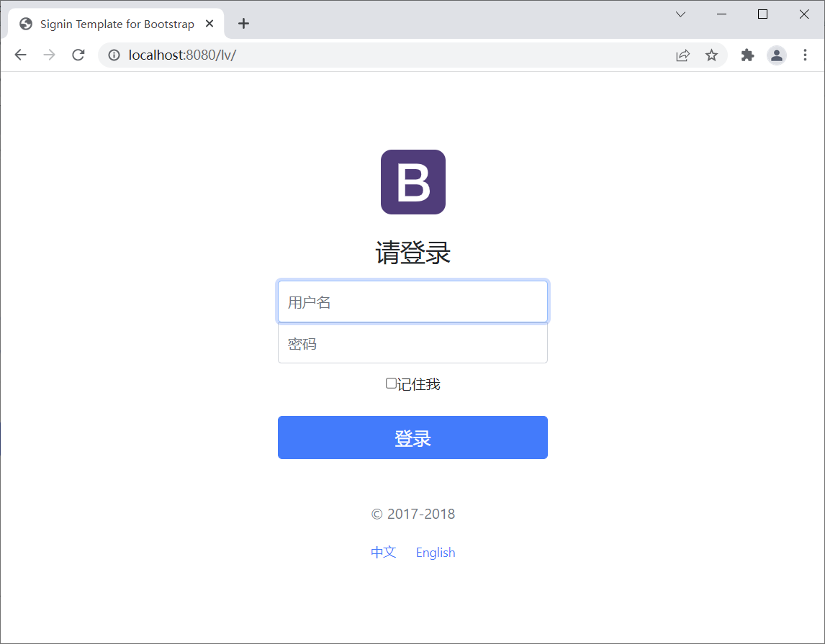Switch language to 中文
Screen dimensions: 825x644
(x=384, y=552)
